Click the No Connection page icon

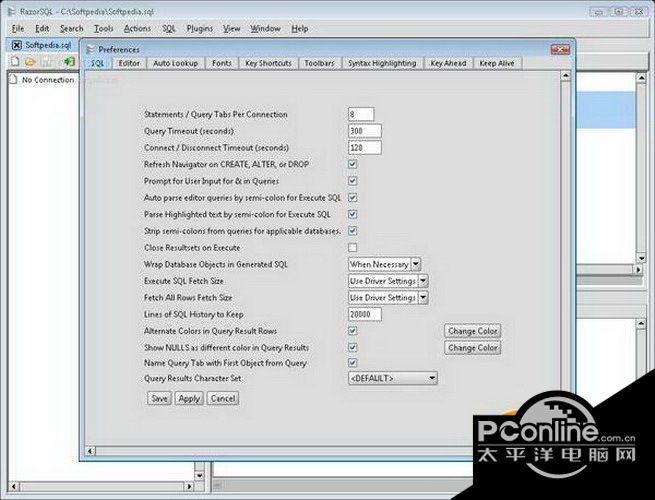[14, 79]
